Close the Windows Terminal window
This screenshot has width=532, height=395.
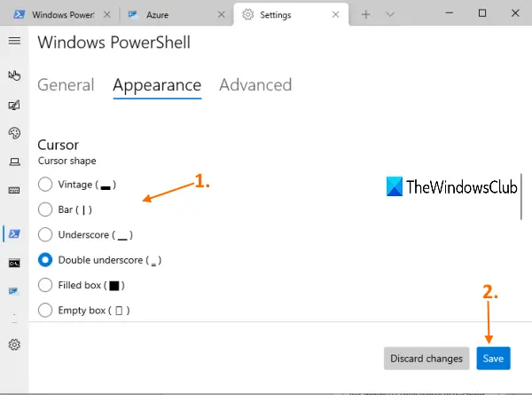pos(515,13)
